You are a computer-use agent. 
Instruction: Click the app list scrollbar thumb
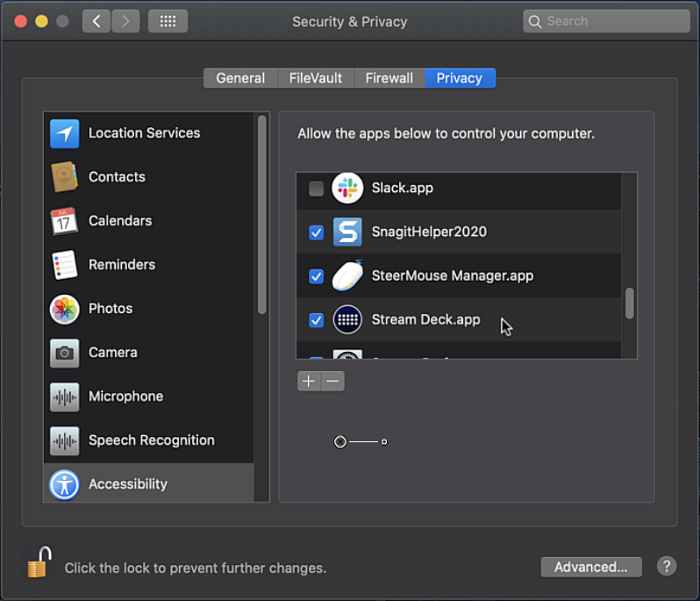(x=630, y=304)
